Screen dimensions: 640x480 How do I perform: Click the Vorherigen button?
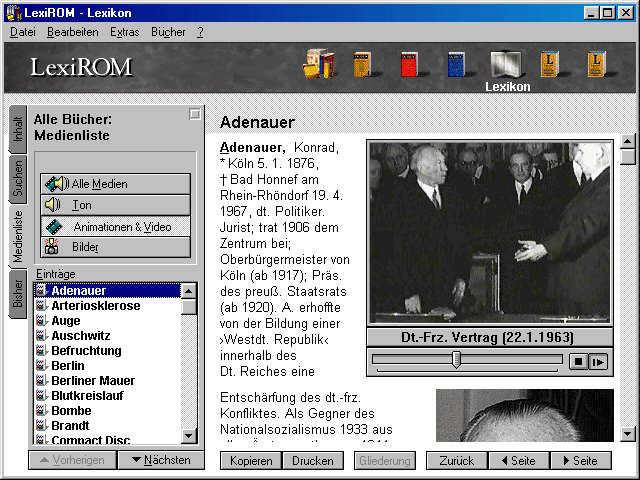click(73, 460)
